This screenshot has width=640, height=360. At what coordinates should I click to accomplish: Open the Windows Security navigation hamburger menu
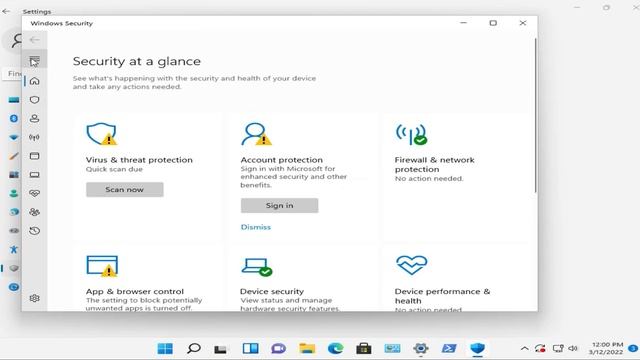tap(35, 61)
